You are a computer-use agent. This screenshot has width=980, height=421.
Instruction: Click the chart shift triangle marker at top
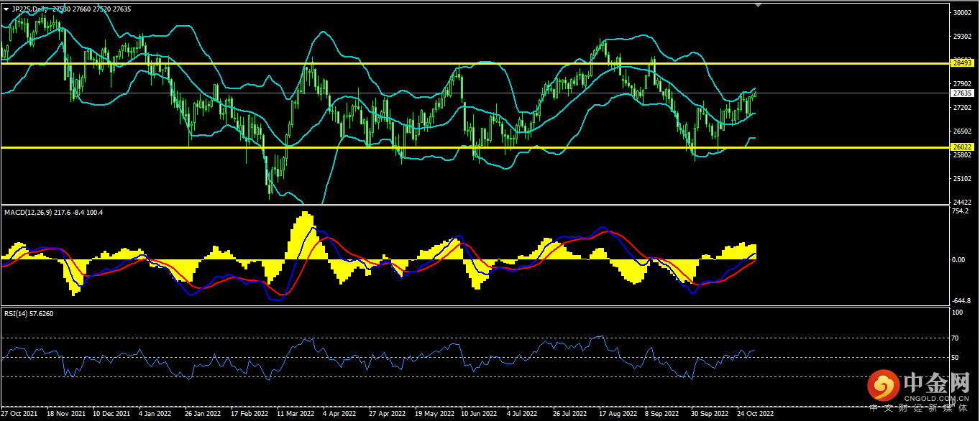pyautogui.click(x=756, y=5)
